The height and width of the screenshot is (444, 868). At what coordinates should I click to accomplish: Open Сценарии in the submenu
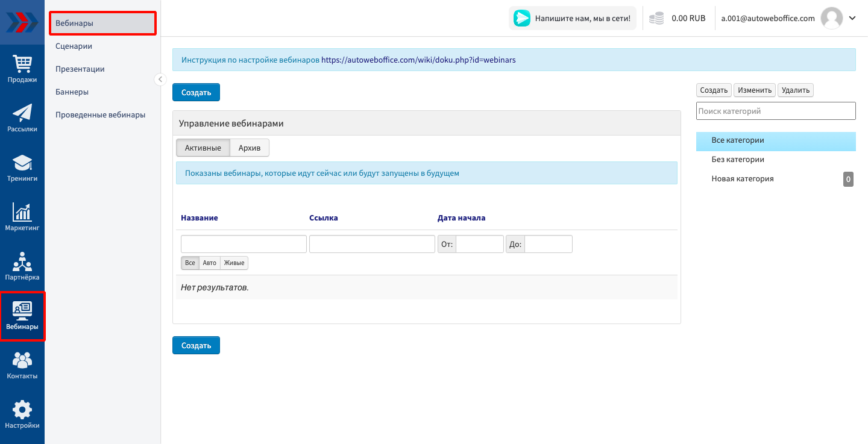pyautogui.click(x=74, y=46)
